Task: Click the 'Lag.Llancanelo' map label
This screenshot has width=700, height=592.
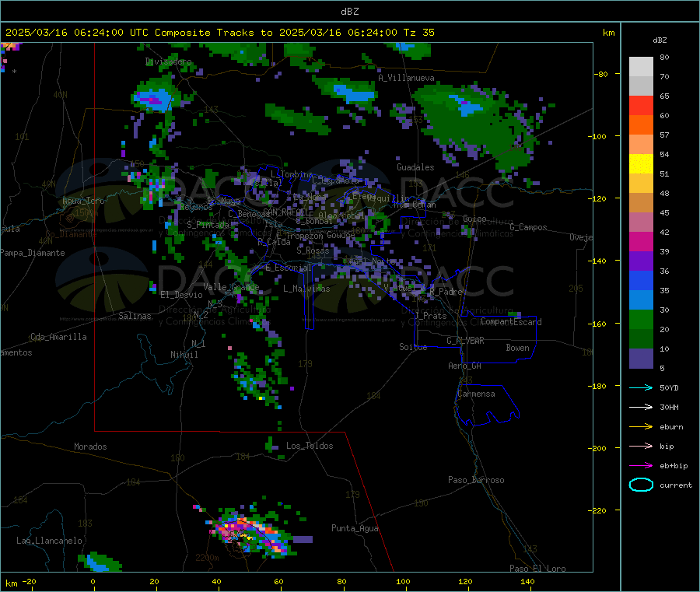Action: tap(49, 541)
